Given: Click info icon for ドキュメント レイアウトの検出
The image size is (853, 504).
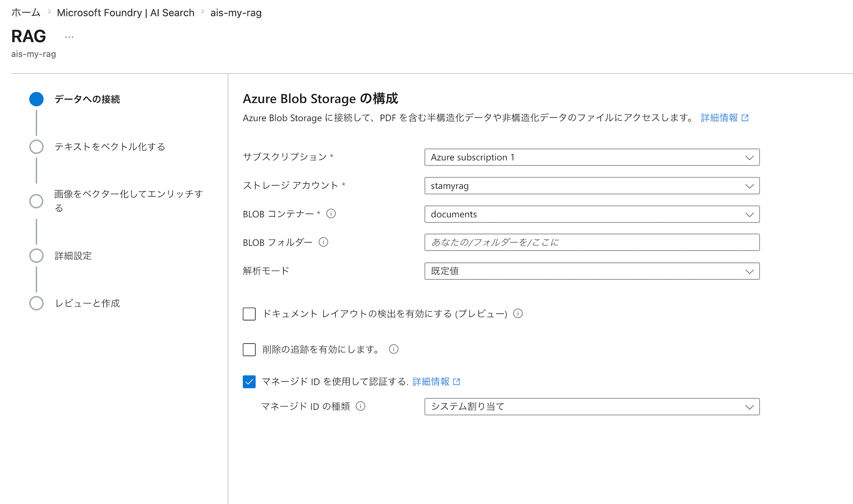Looking at the screenshot, I should point(518,313).
